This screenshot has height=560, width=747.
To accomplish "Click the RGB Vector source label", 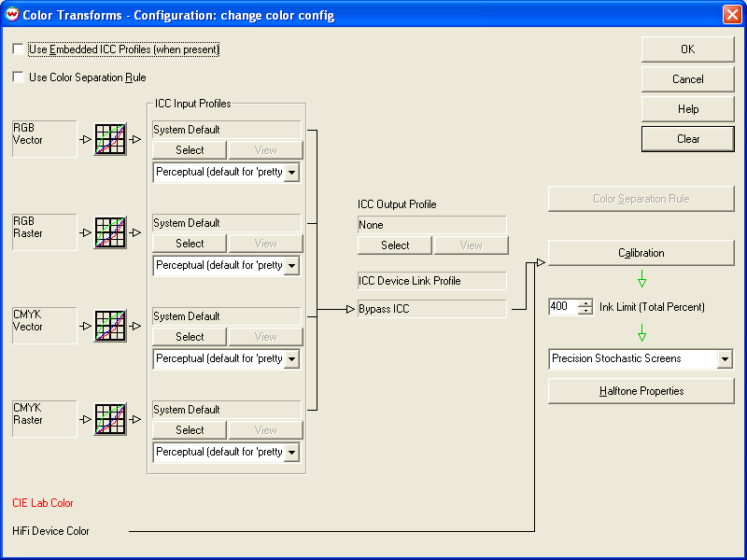I will coord(44,138).
